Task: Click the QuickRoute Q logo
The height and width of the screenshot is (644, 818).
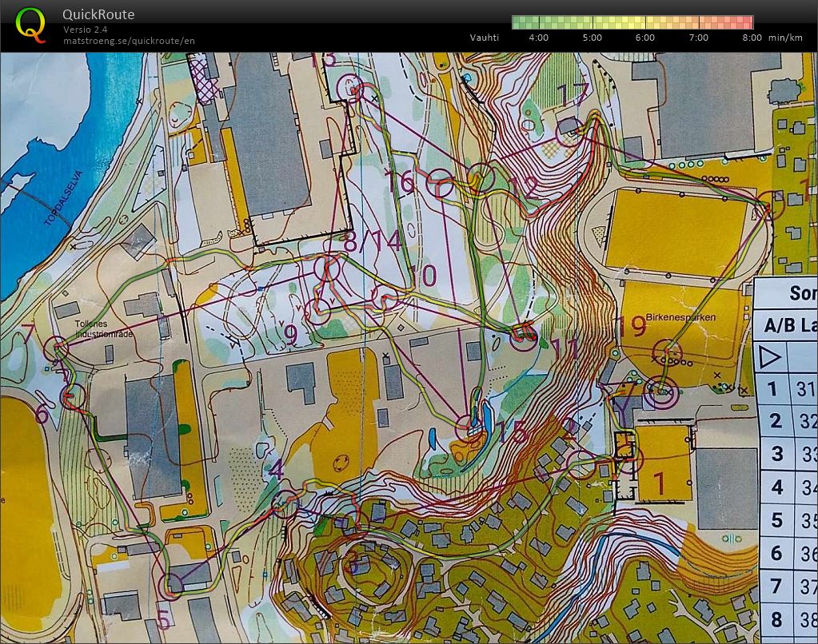Action: click(x=30, y=25)
